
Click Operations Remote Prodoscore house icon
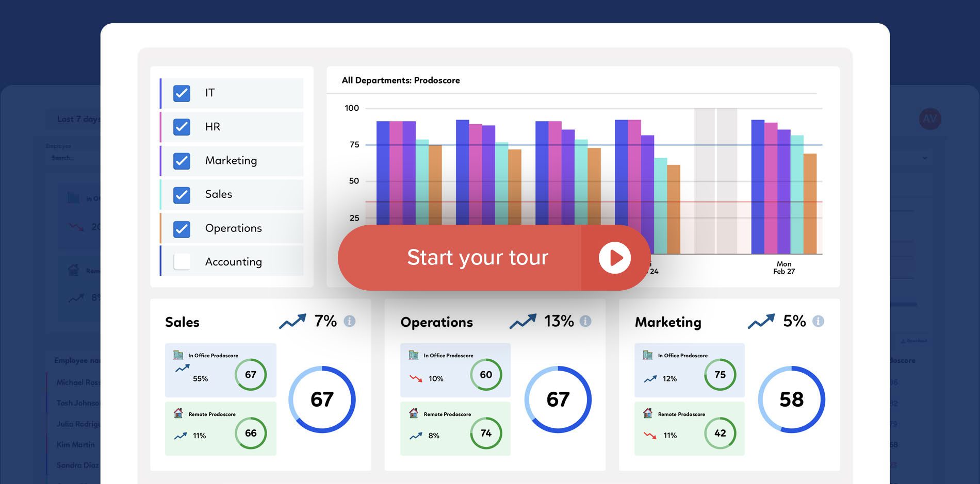[x=414, y=413]
